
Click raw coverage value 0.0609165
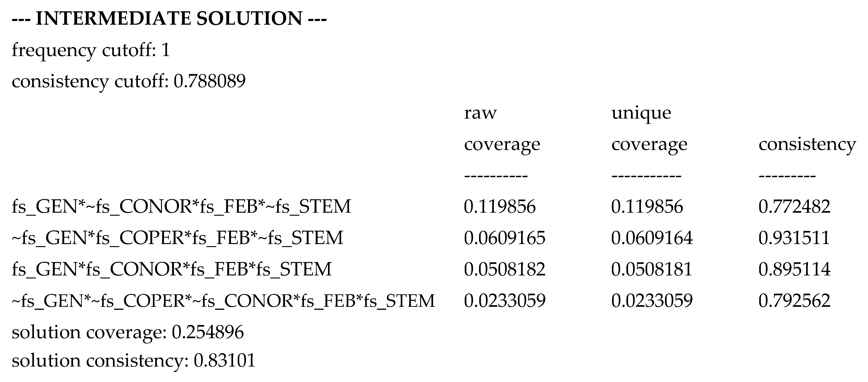click(x=504, y=238)
